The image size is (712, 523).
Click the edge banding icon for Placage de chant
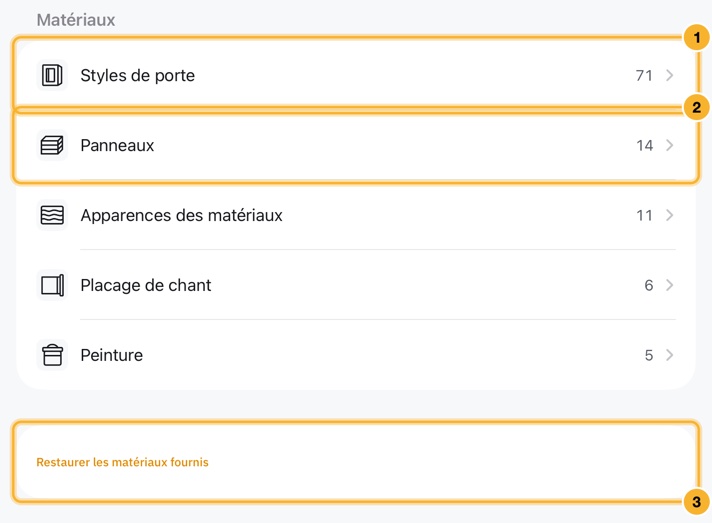point(52,285)
